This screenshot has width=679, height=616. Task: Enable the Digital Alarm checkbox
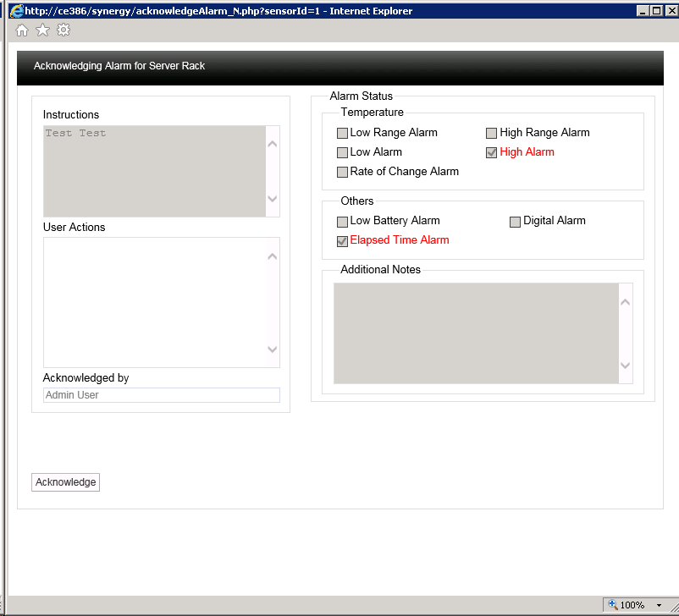pos(515,221)
